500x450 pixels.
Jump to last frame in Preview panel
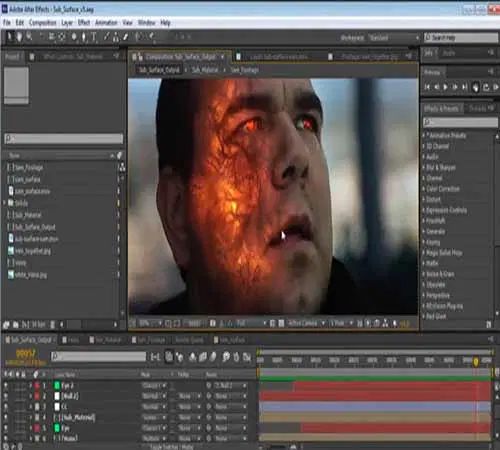[x=465, y=87]
